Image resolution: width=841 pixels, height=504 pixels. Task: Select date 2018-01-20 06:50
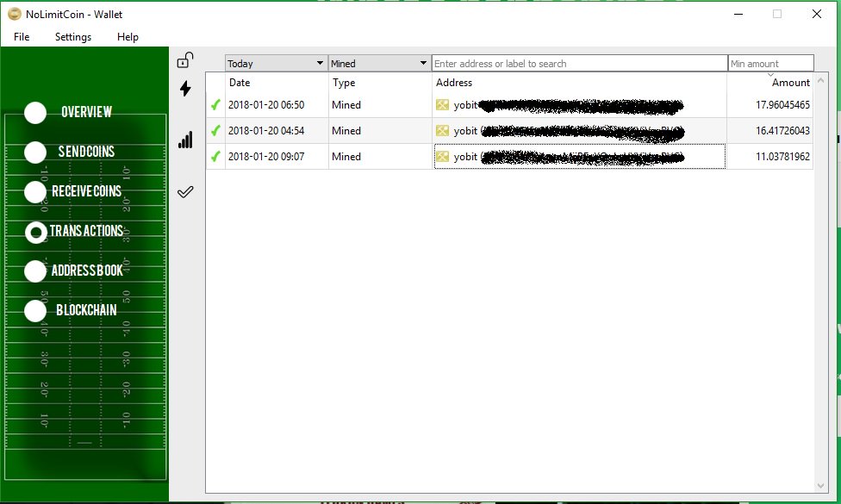pos(266,105)
